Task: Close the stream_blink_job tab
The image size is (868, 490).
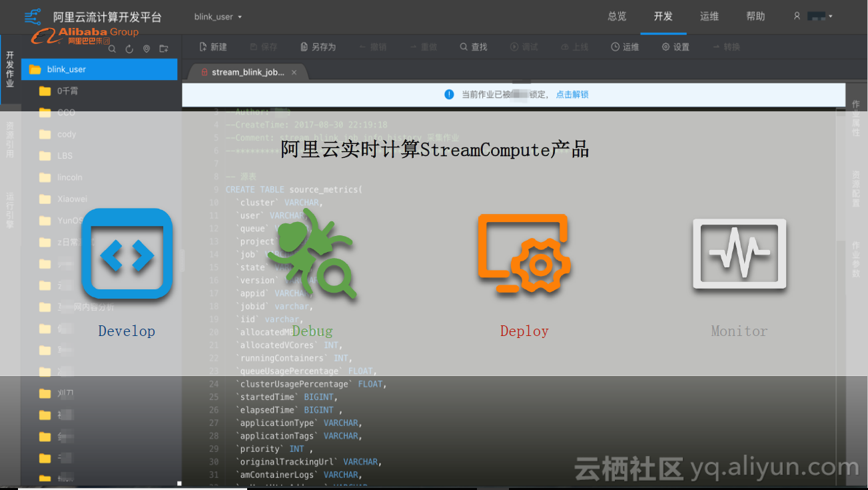Action: 294,72
